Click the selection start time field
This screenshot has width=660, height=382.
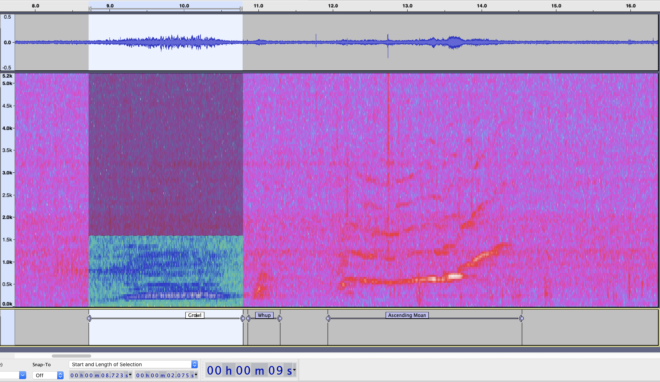click(x=101, y=375)
